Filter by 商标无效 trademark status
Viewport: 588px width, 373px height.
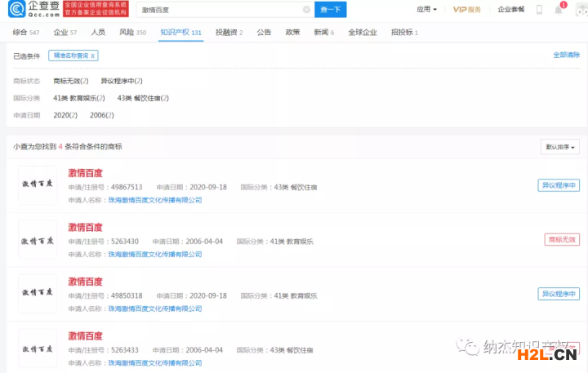71,81
